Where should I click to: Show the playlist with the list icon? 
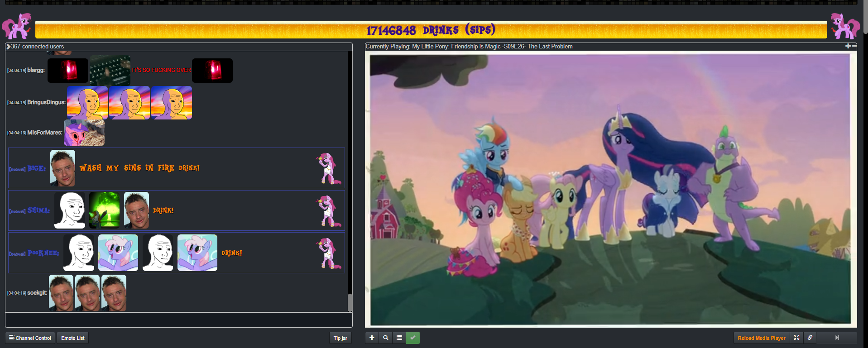(x=399, y=338)
